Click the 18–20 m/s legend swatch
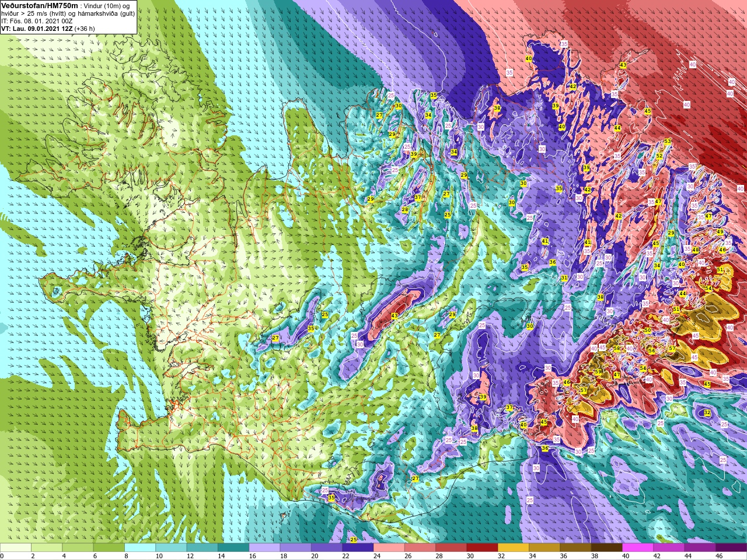This screenshot has height=560, width=747. click(x=296, y=548)
